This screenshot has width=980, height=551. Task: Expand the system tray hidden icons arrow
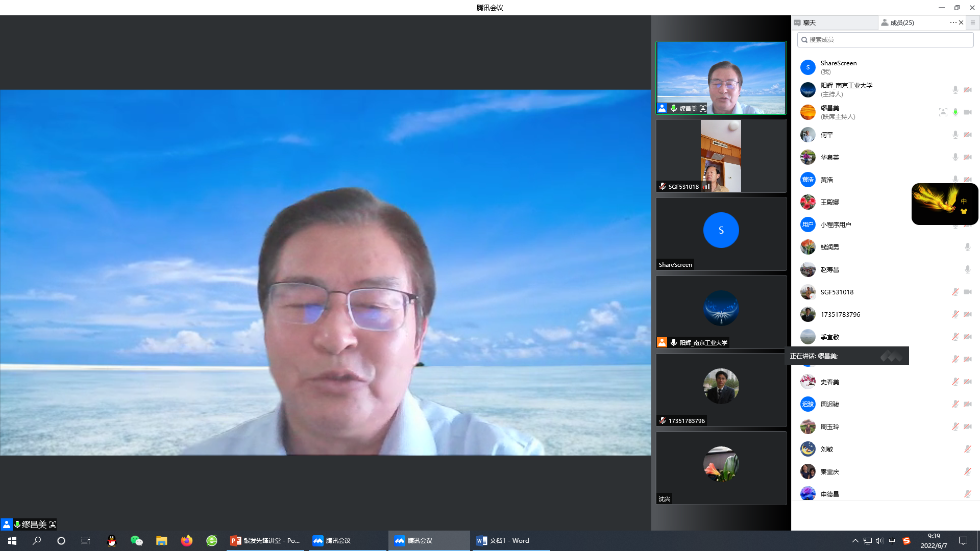[x=855, y=541]
